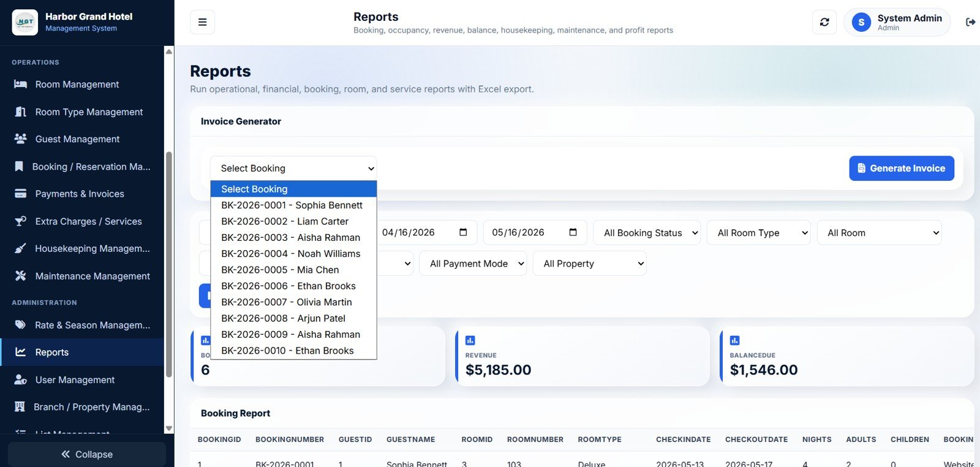
Task: Click the Guest Management people icon
Action: (20, 139)
